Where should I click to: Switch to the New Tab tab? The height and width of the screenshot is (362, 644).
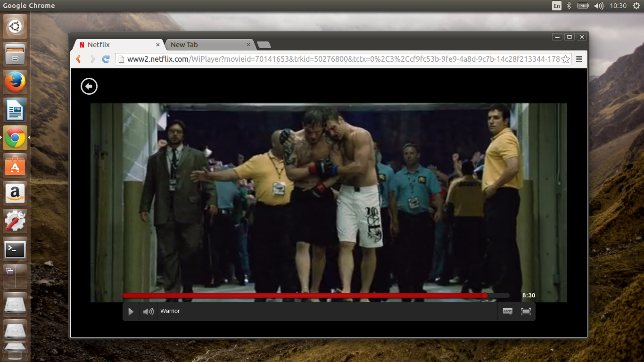click(209, 45)
